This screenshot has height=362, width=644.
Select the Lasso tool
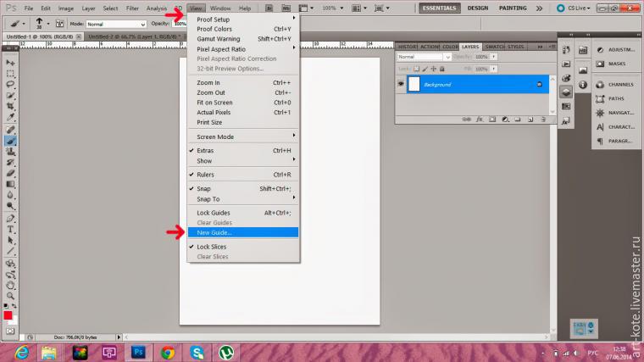pos(11,86)
